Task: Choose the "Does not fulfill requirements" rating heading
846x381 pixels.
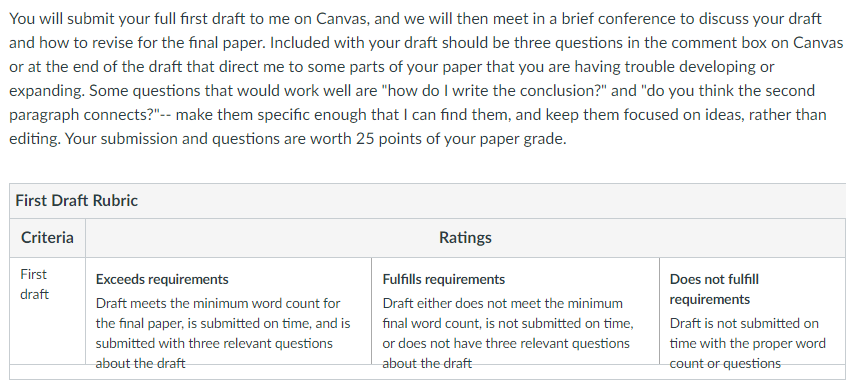Action: 714,289
